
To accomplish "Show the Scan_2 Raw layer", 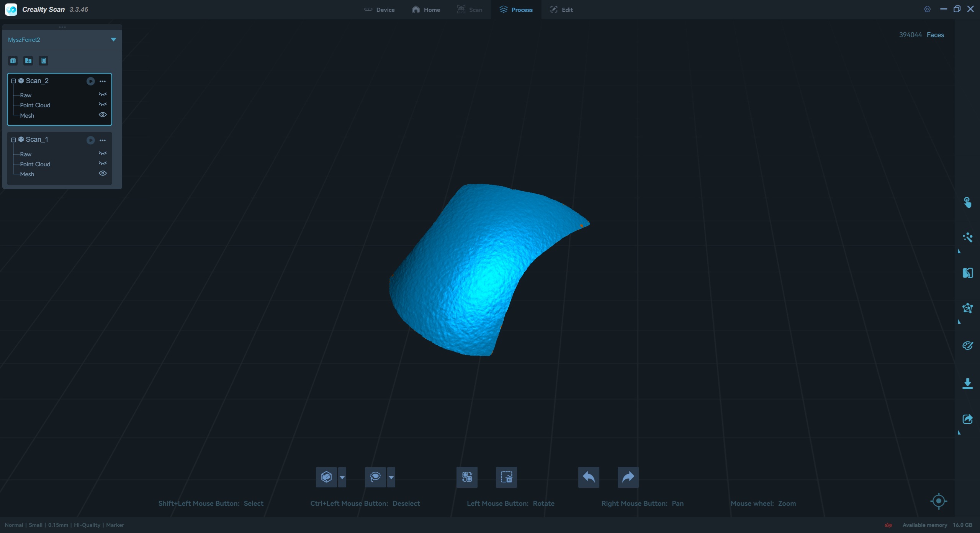I will click(103, 94).
